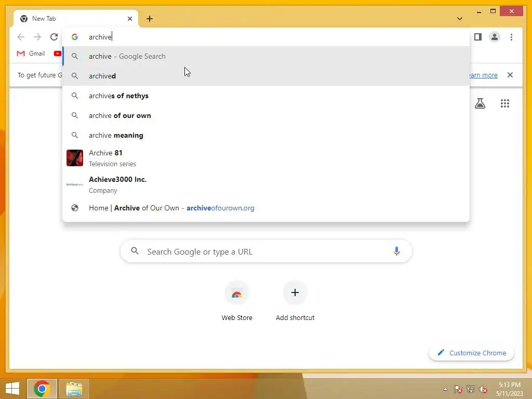This screenshot has width=532, height=399.
Task: Dismiss the info bar with X
Action: pyautogui.click(x=510, y=75)
